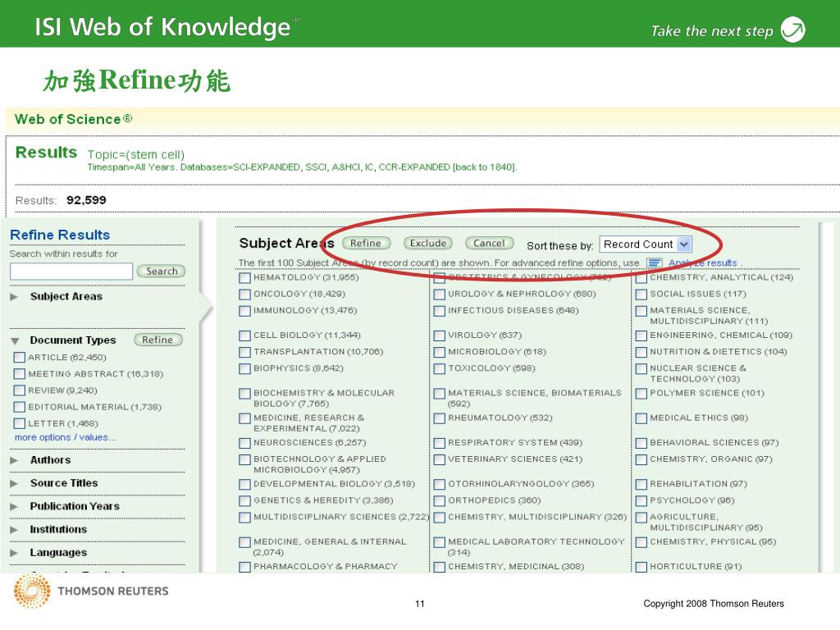Open the more options / values link

66,437
